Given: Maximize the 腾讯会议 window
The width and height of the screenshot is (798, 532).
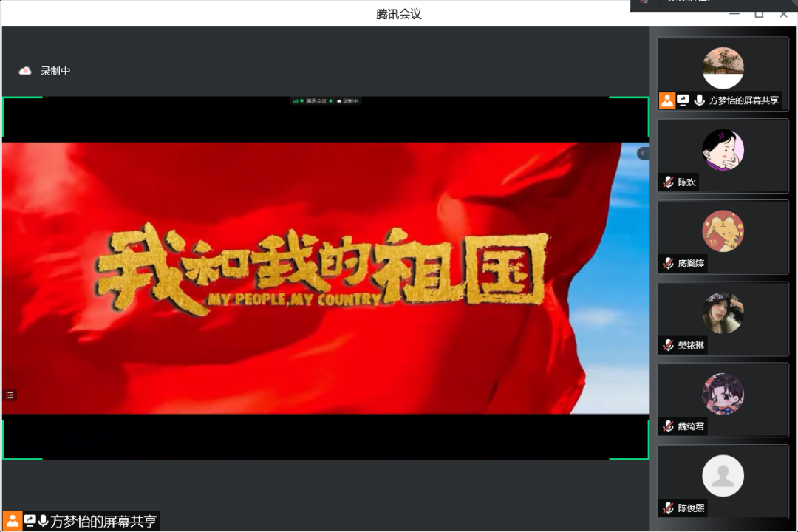Looking at the screenshot, I should [x=758, y=14].
